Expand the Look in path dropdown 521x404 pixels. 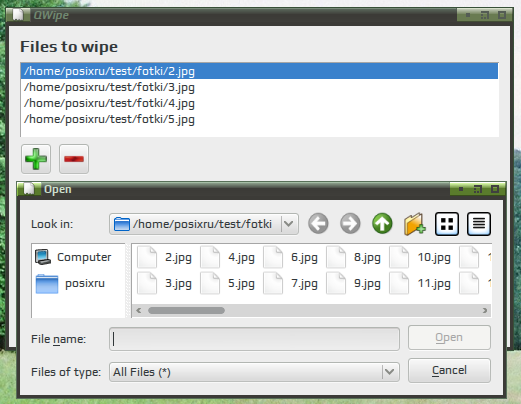[x=289, y=224]
